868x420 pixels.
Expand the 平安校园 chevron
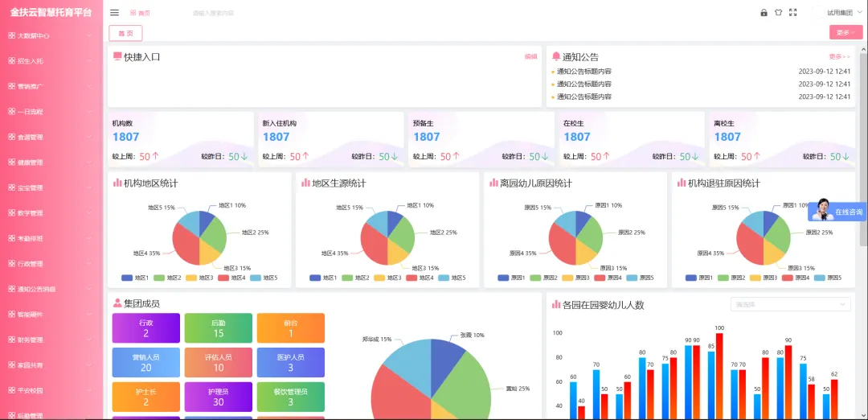89,391
